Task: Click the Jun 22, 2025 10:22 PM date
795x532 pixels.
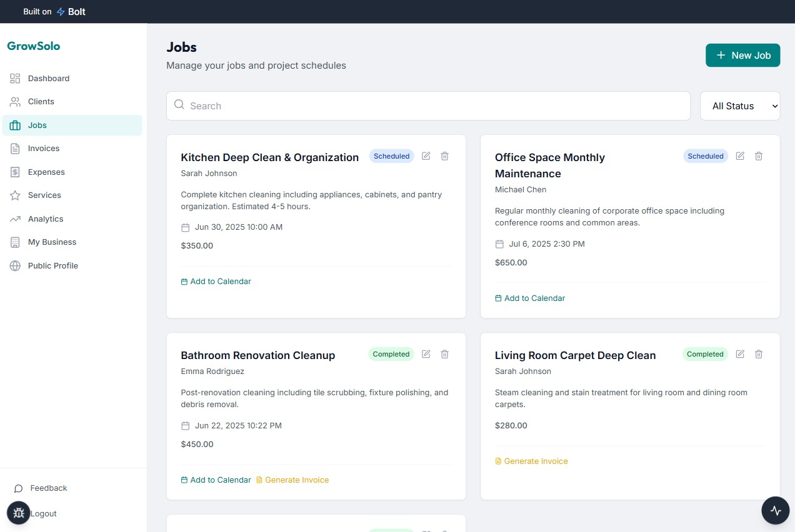Action: click(238, 426)
